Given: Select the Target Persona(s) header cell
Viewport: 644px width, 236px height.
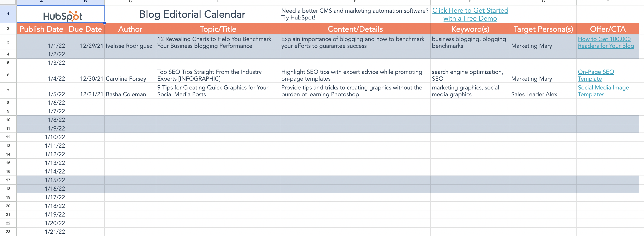Looking at the screenshot, I should coord(543,29).
